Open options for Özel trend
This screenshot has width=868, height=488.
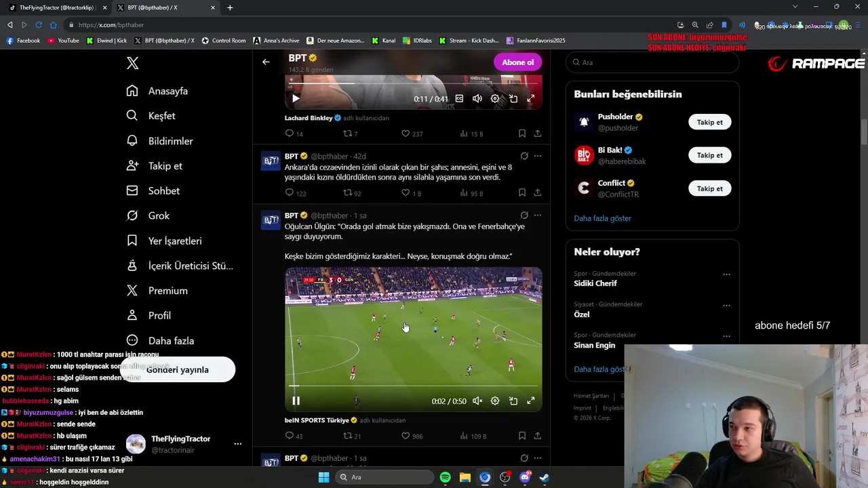(x=726, y=306)
